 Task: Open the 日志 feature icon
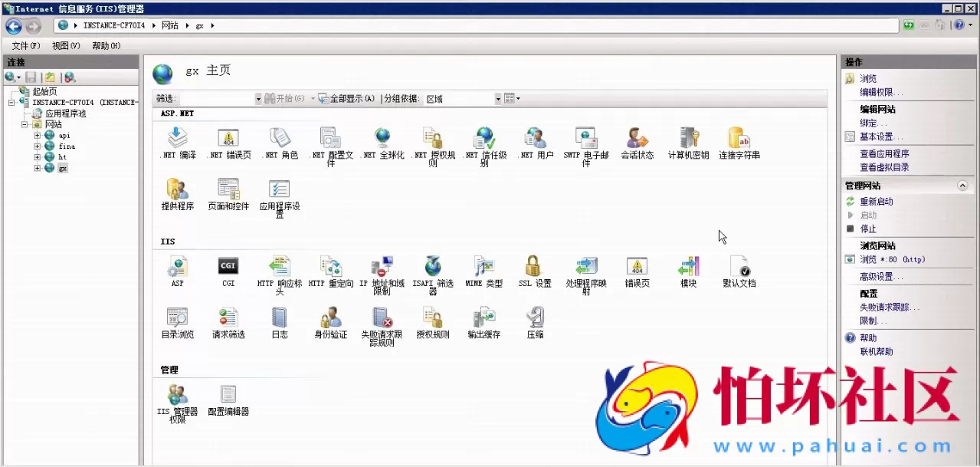tap(280, 318)
